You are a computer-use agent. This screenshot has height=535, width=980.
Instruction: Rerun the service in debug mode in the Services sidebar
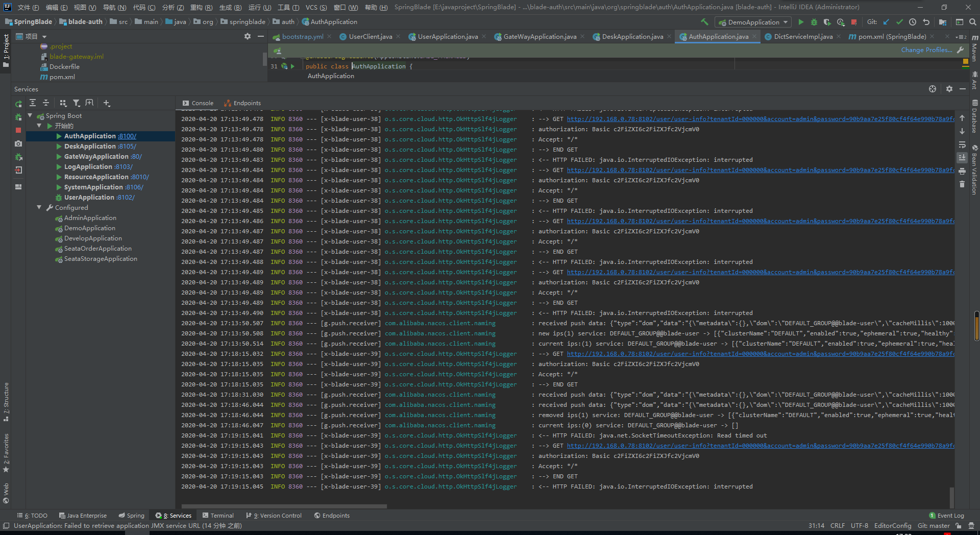point(19,117)
